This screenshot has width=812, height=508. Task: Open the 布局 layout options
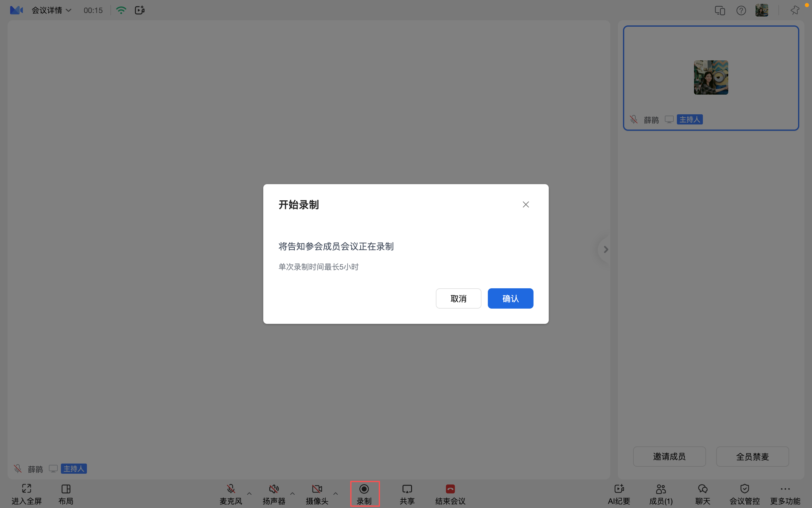pos(66,494)
